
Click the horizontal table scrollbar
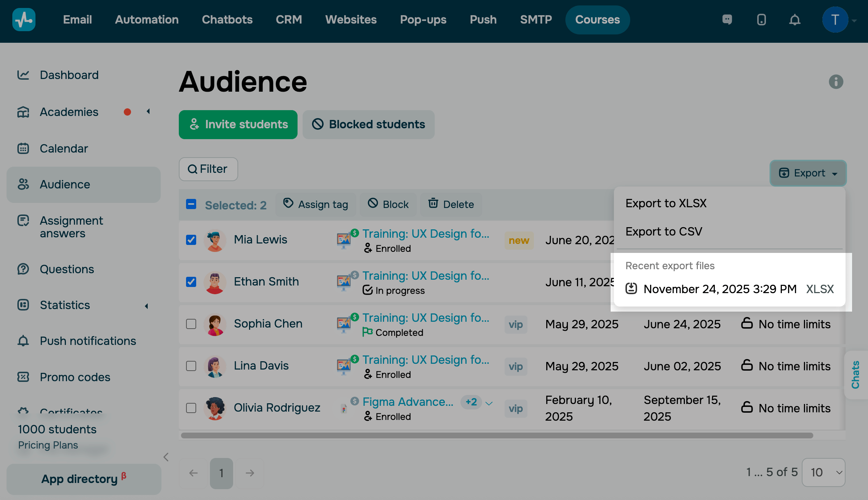tap(497, 436)
